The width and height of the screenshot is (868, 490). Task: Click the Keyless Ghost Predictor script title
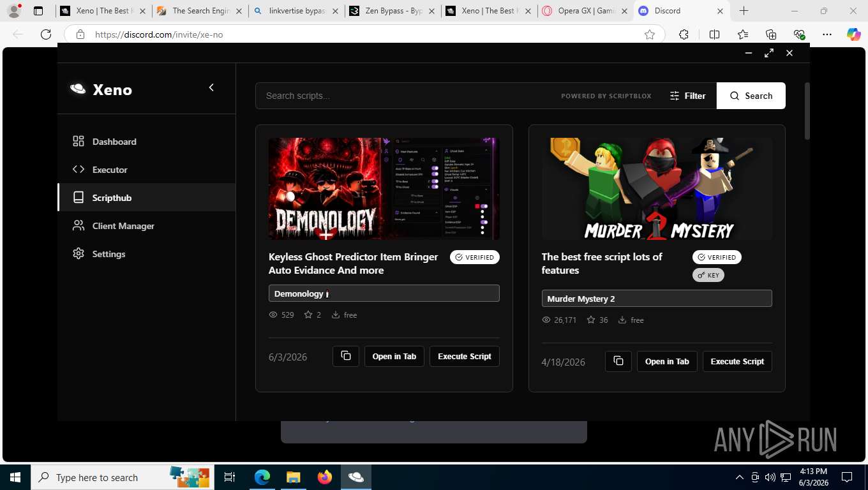click(353, 264)
